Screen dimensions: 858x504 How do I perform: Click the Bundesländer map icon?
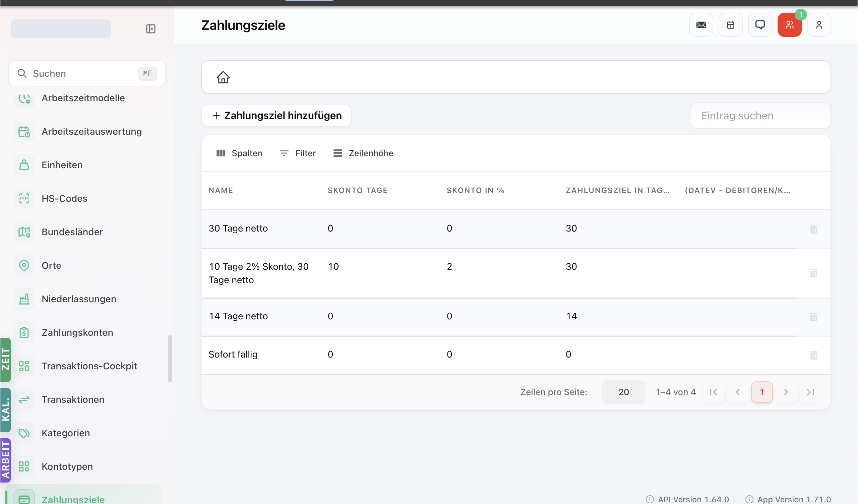coord(24,232)
